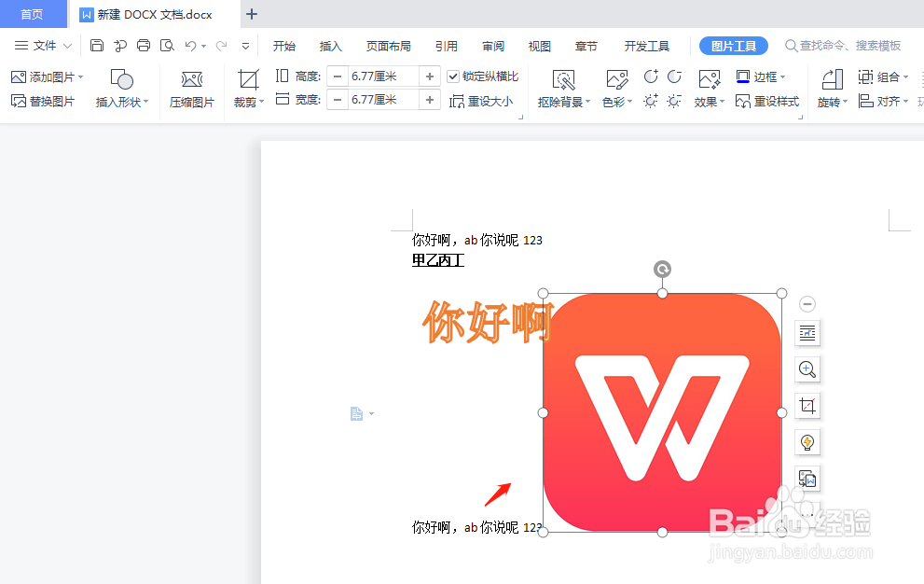Screen dimensions: 924x584
Task: Open the 色彩 color dropdown
Action: (615, 88)
